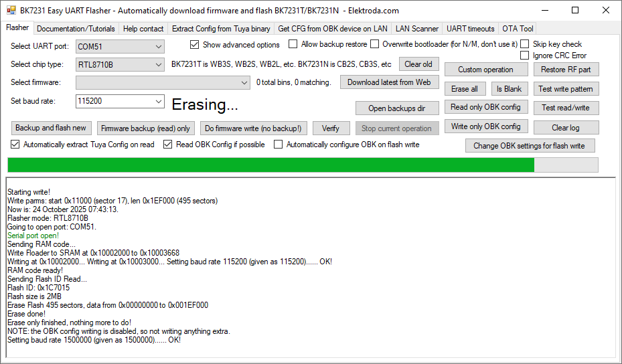This screenshot has width=622, height=364.
Task: Open the Help contact tab
Action: 143,29
